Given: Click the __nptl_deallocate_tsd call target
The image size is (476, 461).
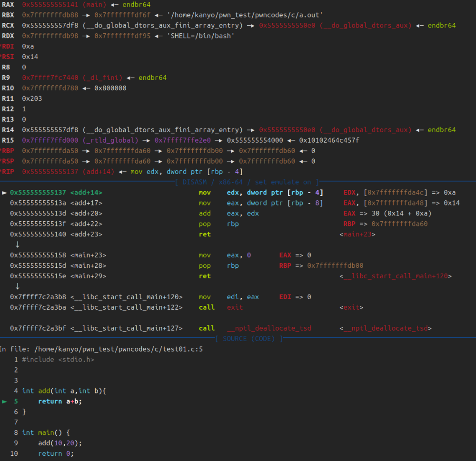Looking at the screenshot, I should point(269,328).
